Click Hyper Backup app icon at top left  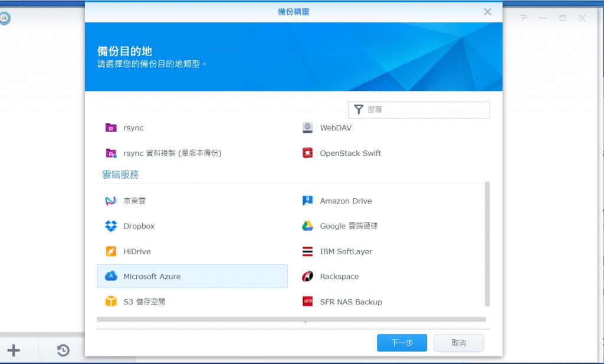5,18
